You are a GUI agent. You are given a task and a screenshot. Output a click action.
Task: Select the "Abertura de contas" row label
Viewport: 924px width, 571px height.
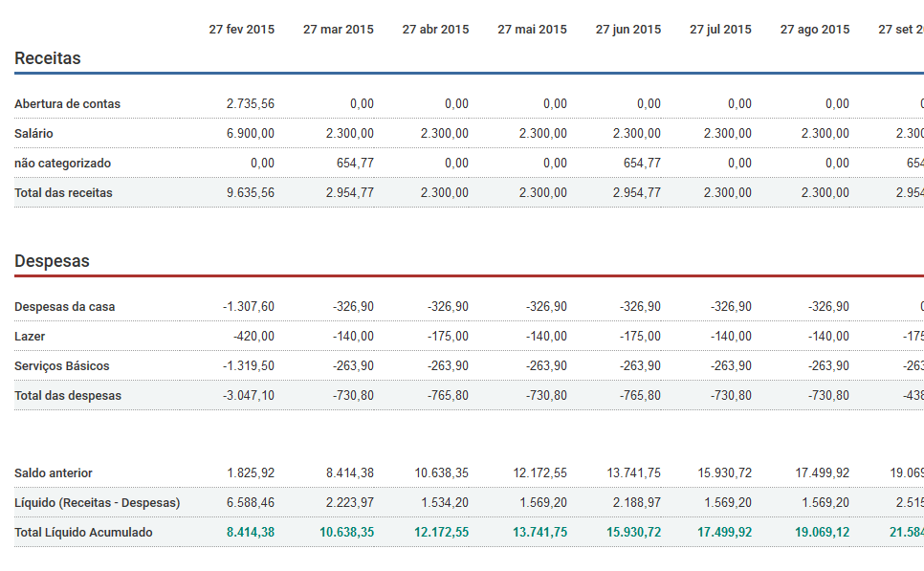tap(67, 103)
